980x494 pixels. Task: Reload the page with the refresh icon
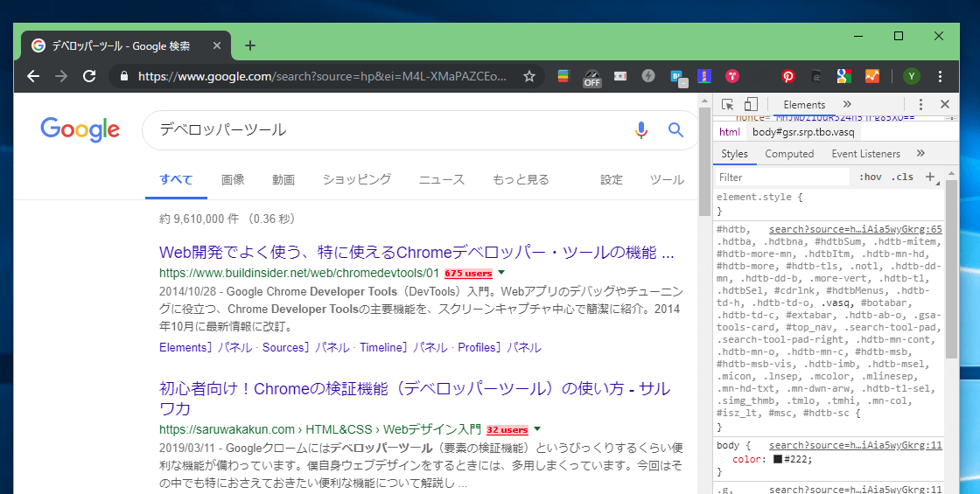click(x=89, y=76)
